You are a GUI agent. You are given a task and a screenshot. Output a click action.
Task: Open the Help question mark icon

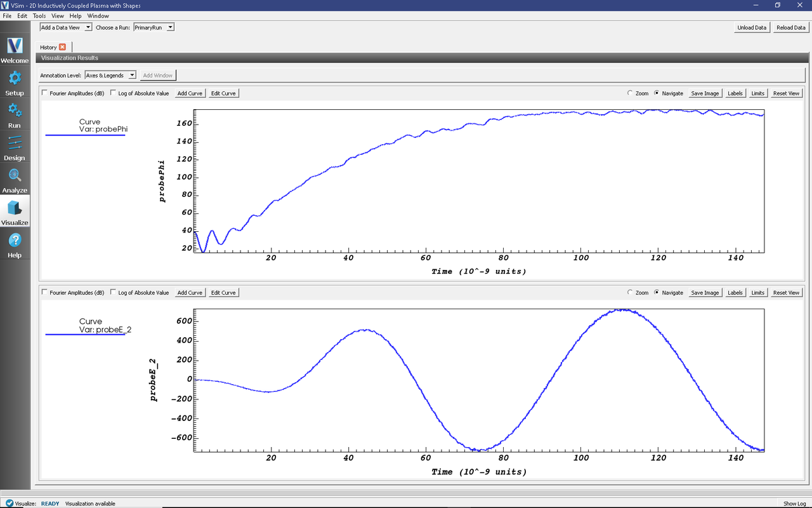[x=15, y=240]
